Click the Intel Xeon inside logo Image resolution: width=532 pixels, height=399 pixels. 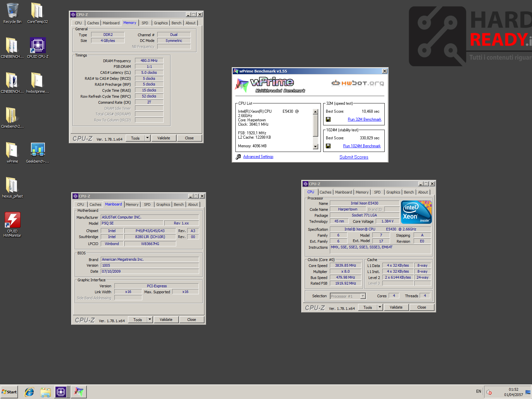pos(416,212)
